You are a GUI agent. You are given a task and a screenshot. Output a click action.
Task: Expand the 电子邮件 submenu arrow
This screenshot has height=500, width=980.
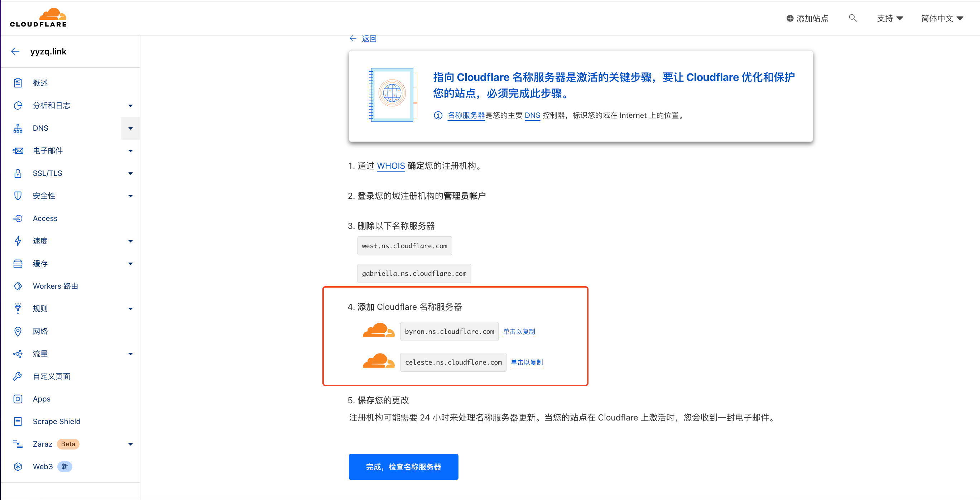(x=130, y=151)
